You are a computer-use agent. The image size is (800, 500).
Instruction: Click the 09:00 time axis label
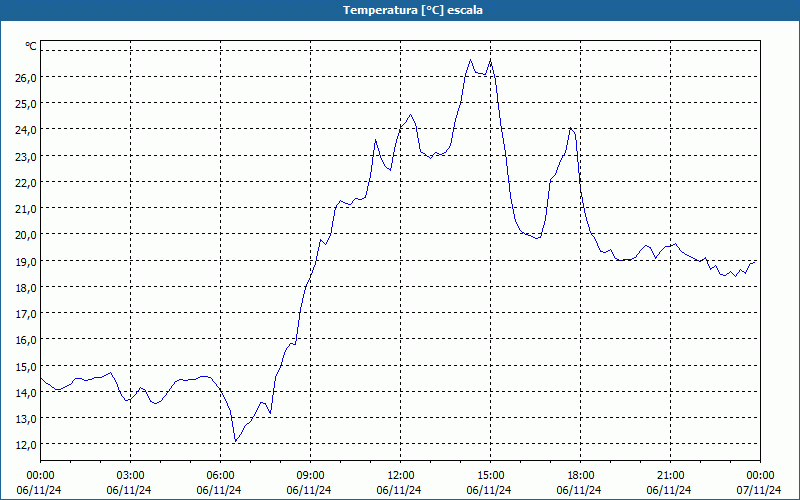(x=310, y=476)
